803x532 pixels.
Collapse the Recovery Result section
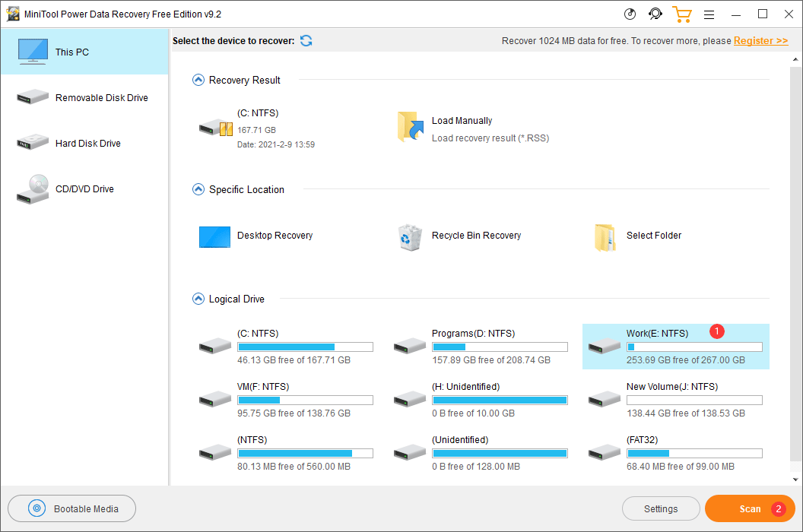click(198, 80)
